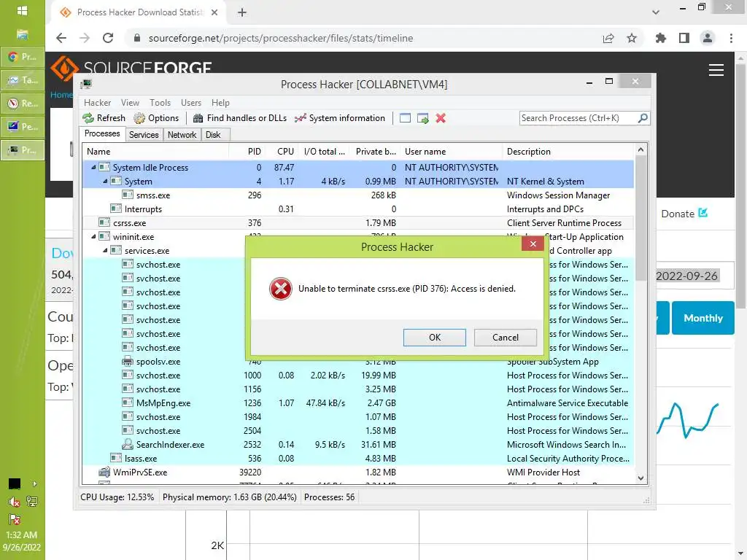Viewport: 747px width, 560px height.
Task: Collapse the System process node
Action: pos(105,181)
